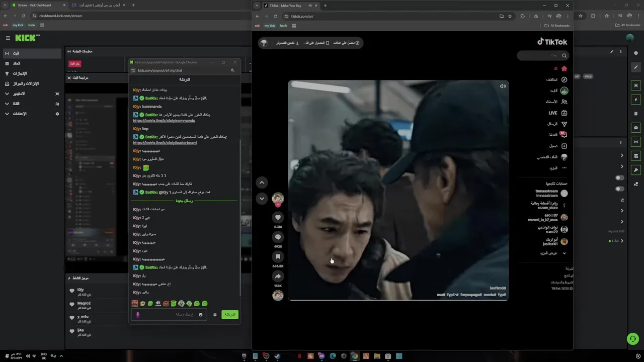
Task: Open Kick dashboard hamburger menu
Action: click(8, 38)
